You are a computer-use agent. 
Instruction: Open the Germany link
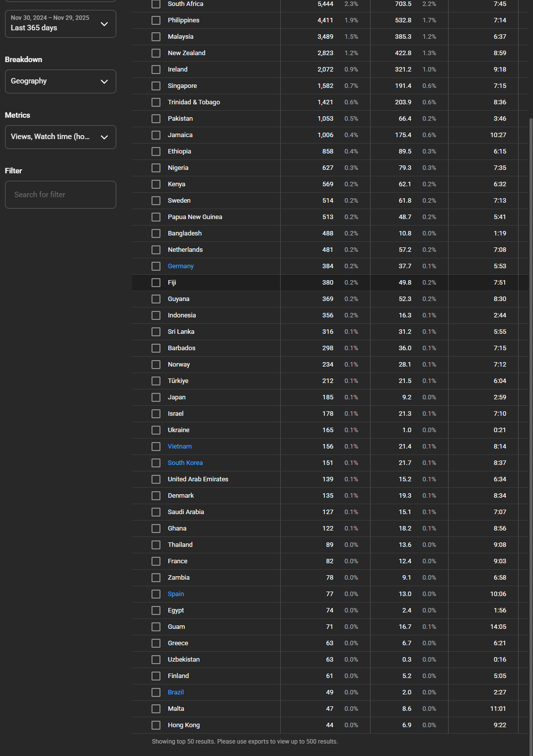click(180, 266)
